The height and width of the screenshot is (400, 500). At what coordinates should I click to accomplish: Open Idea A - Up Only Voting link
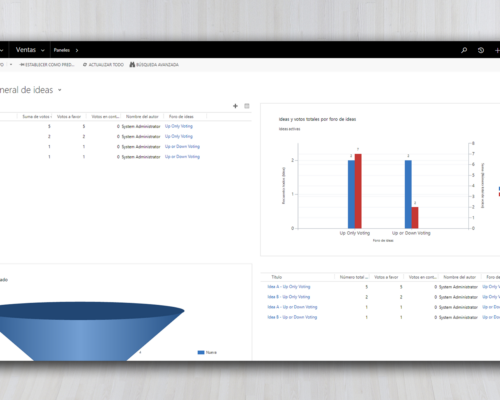coord(289,287)
